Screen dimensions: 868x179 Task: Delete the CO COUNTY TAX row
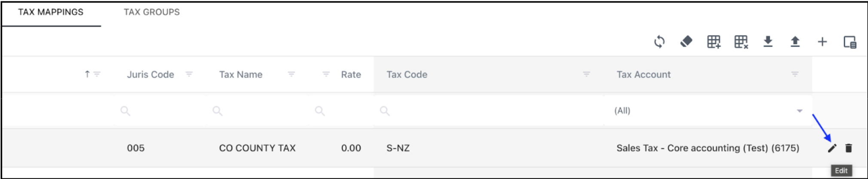(849, 148)
